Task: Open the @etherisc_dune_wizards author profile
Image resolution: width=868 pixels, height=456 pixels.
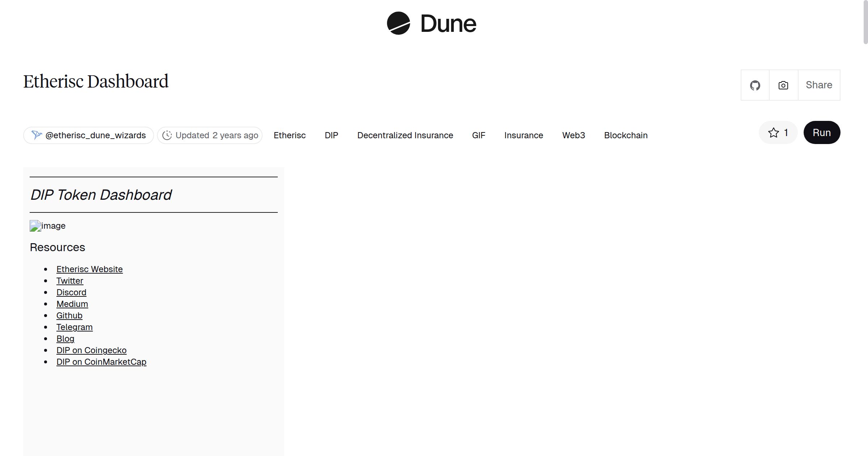Action: (95, 135)
